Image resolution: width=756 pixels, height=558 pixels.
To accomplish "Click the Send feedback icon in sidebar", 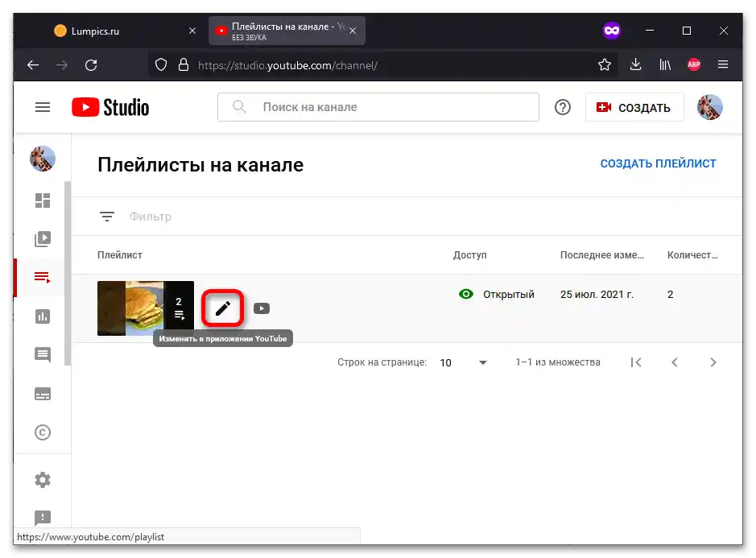I will tap(43, 518).
